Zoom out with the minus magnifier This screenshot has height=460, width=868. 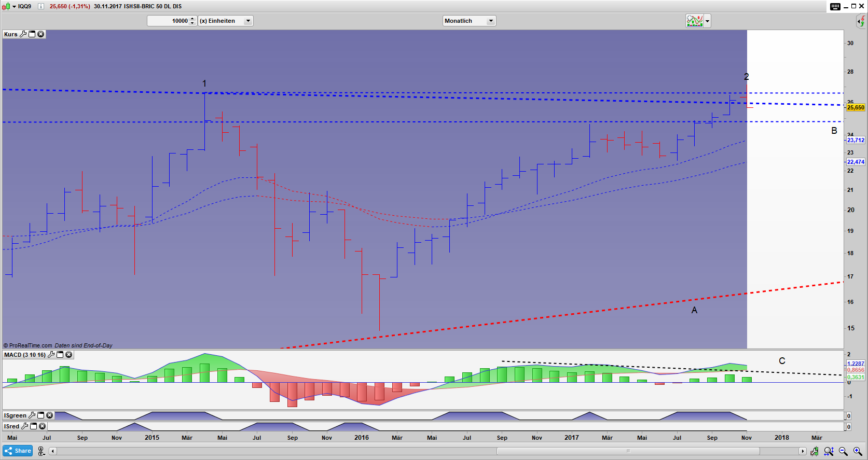[843, 451]
